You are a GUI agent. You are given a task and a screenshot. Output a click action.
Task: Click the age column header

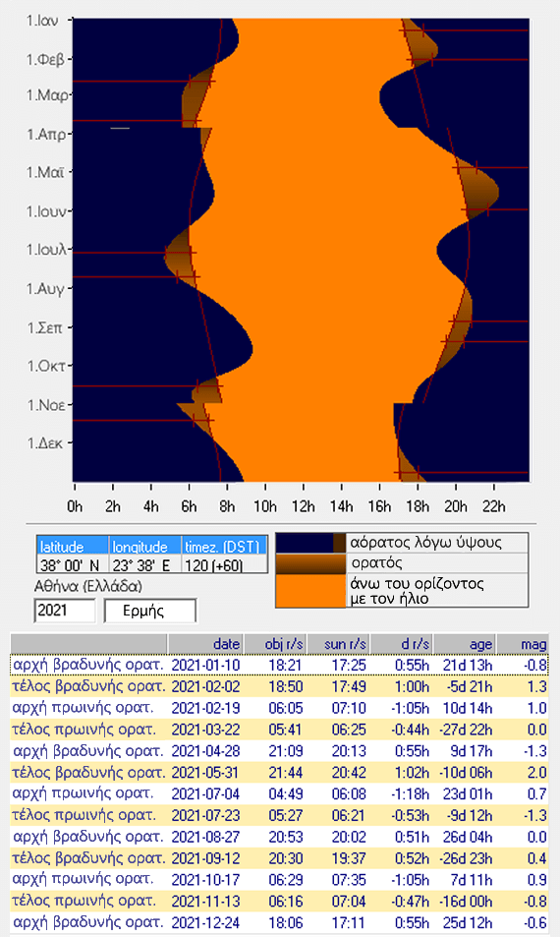(465, 644)
